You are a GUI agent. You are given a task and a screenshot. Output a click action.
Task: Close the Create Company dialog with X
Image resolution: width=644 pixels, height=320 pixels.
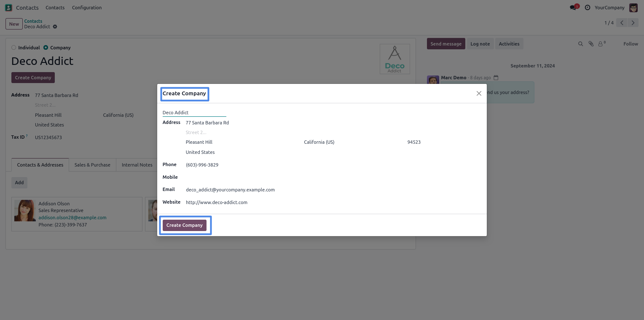[x=479, y=94]
